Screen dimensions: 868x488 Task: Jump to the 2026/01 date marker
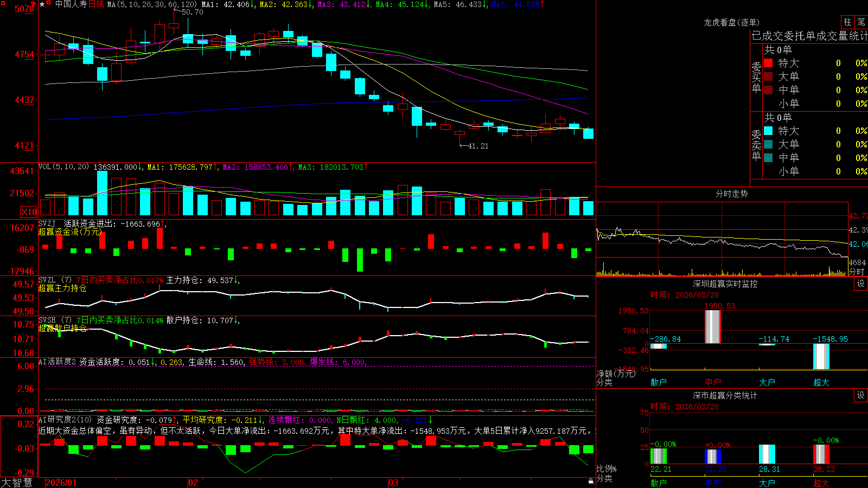(61, 483)
